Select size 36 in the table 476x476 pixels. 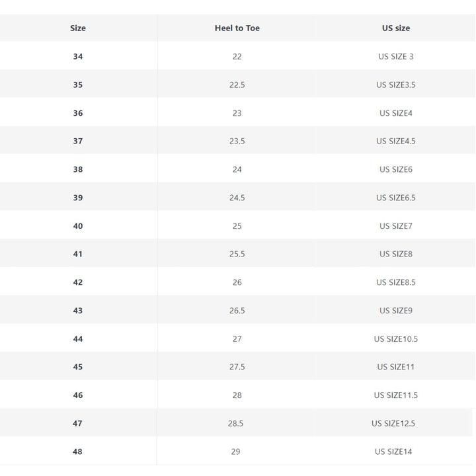pyautogui.click(x=78, y=113)
